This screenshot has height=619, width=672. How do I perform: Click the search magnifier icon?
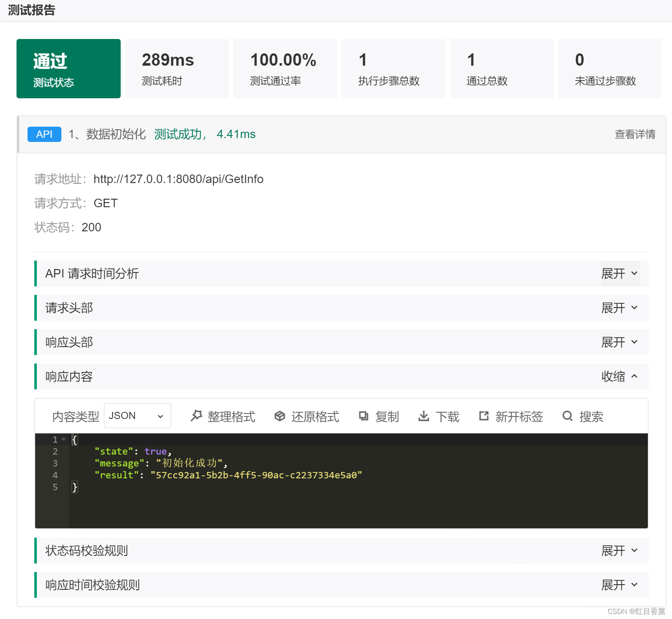point(567,416)
